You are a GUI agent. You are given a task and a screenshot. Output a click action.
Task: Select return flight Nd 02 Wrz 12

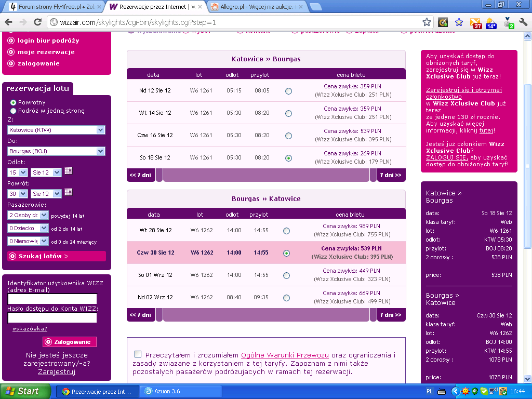tap(286, 298)
